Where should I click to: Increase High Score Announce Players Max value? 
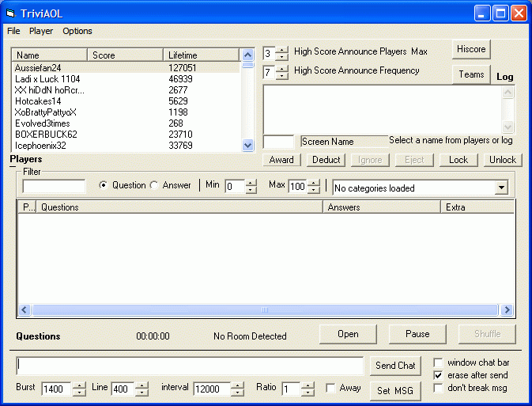click(x=281, y=50)
